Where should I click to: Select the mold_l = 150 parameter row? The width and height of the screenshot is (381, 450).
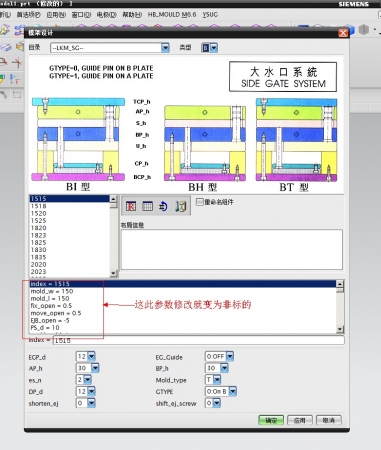coord(183,298)
